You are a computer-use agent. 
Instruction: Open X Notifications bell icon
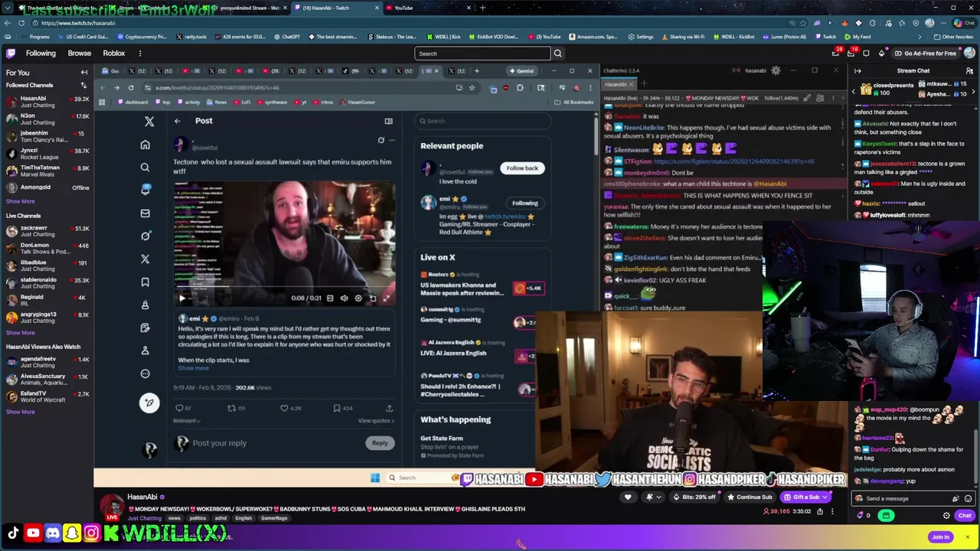[145, 190]
